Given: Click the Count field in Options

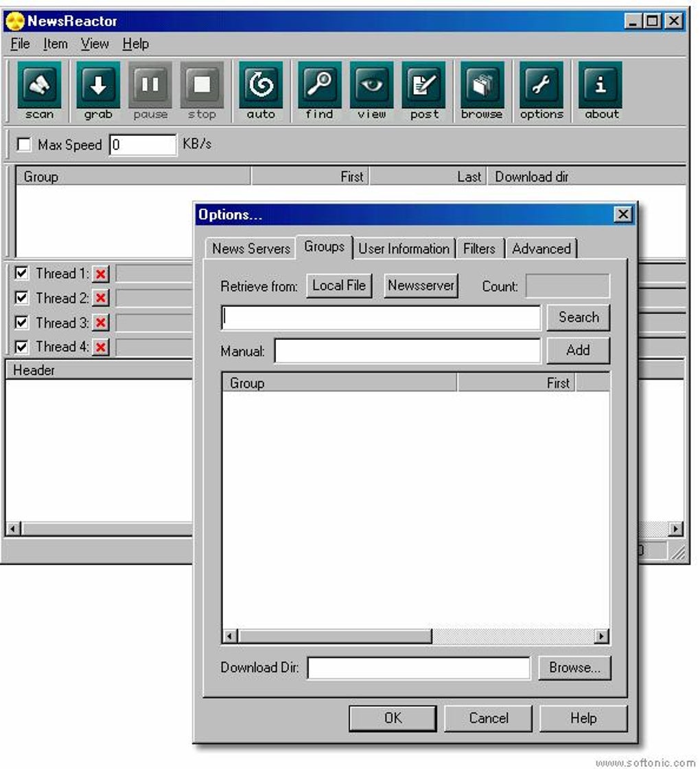Looking at the screenshot, I should pos(568,286).
